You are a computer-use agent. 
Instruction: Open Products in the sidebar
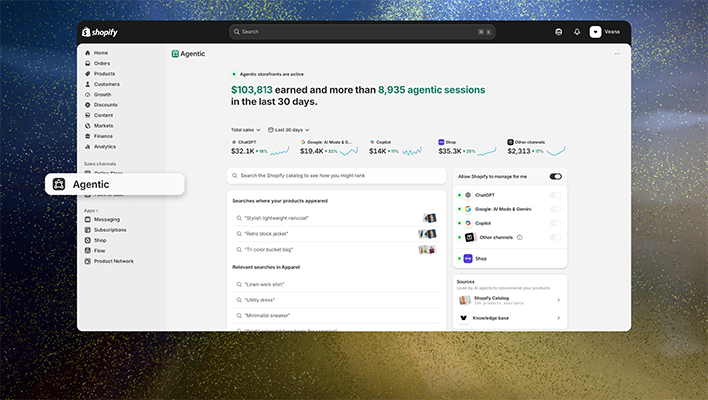(104, 74)
